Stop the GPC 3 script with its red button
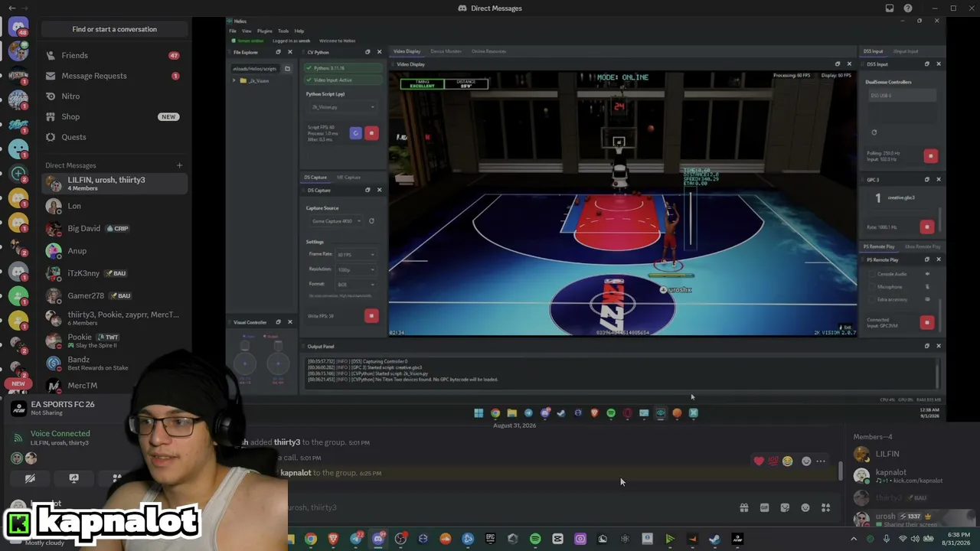Viewport: 980px width, 551px height. pyautogui.click(x=927, y=227)
